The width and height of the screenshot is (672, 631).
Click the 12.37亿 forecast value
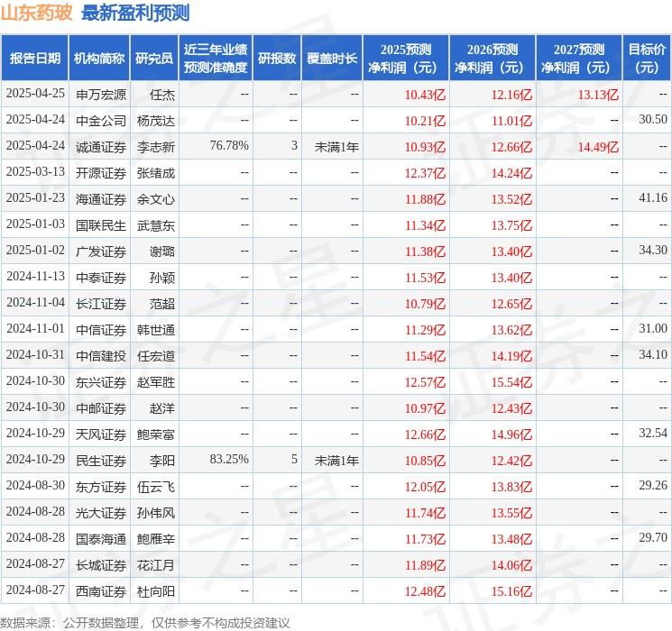[x=425, y=173]
